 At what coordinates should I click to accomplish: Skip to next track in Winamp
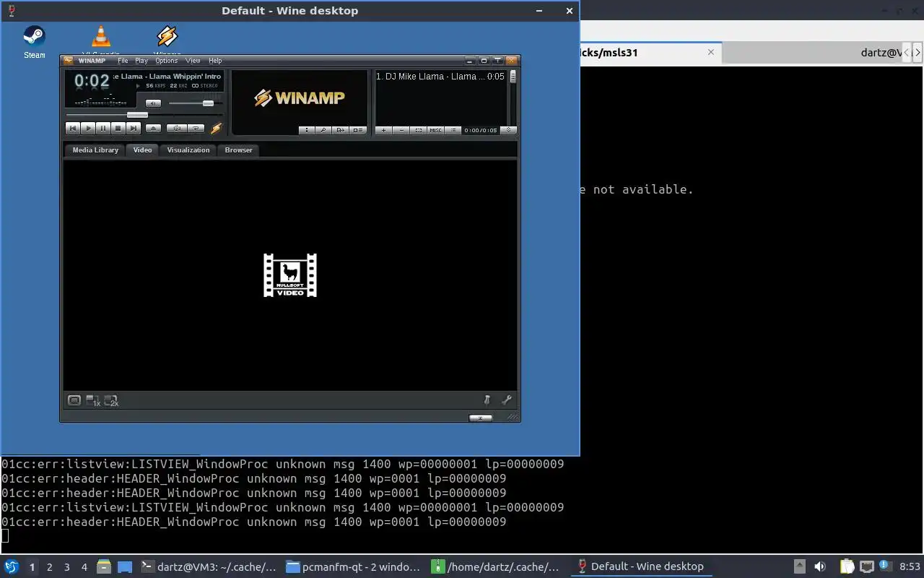point(133,129)
